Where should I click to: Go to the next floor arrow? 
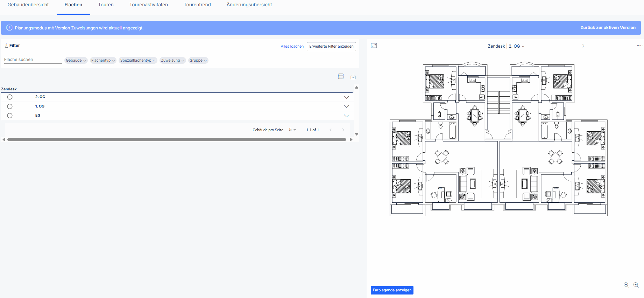pos(583,46)
